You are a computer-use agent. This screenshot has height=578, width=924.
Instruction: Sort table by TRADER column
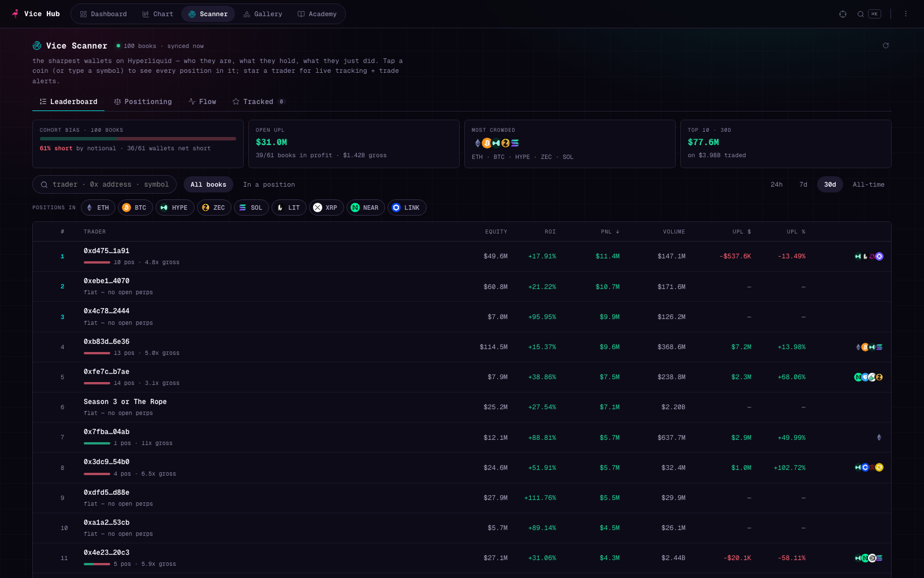point(95,232)
